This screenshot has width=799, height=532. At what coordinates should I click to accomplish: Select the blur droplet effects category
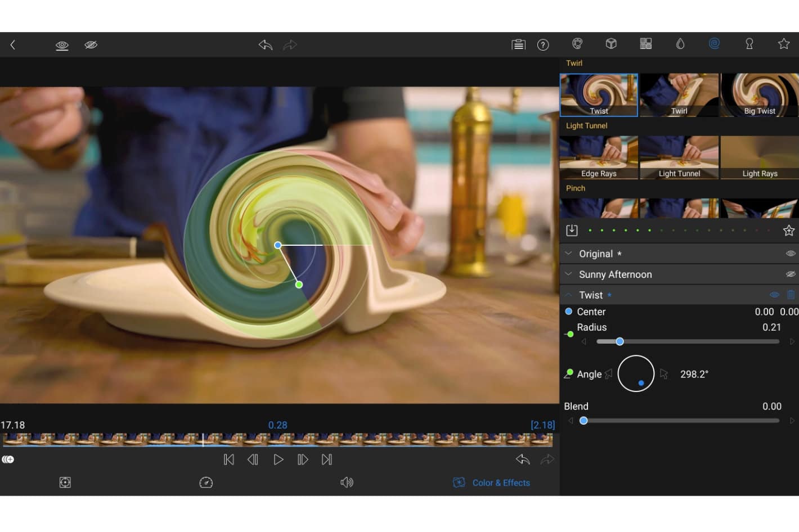[680, 43]
